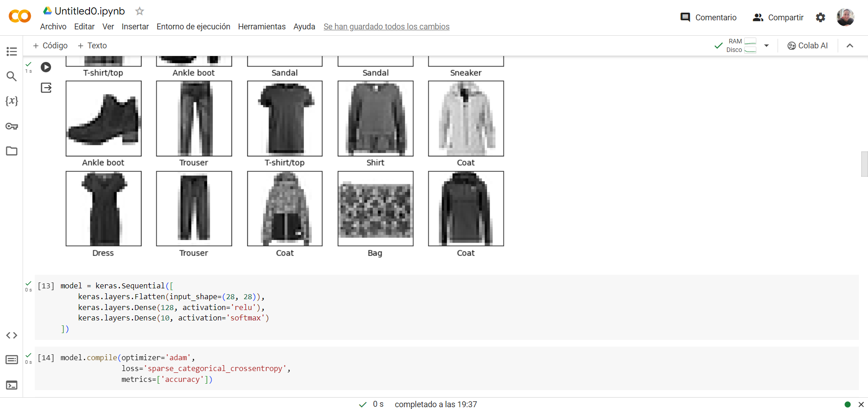Viewport: 868px width, 409px height.
Task: Open the Ayuda menu
Action: [304, 27]
